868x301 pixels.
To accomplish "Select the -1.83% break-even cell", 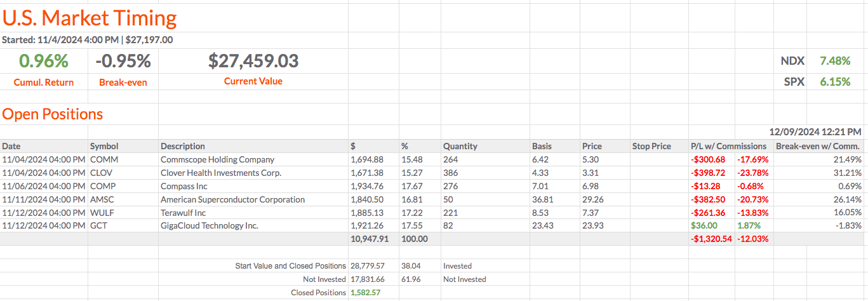I will 848,225.
